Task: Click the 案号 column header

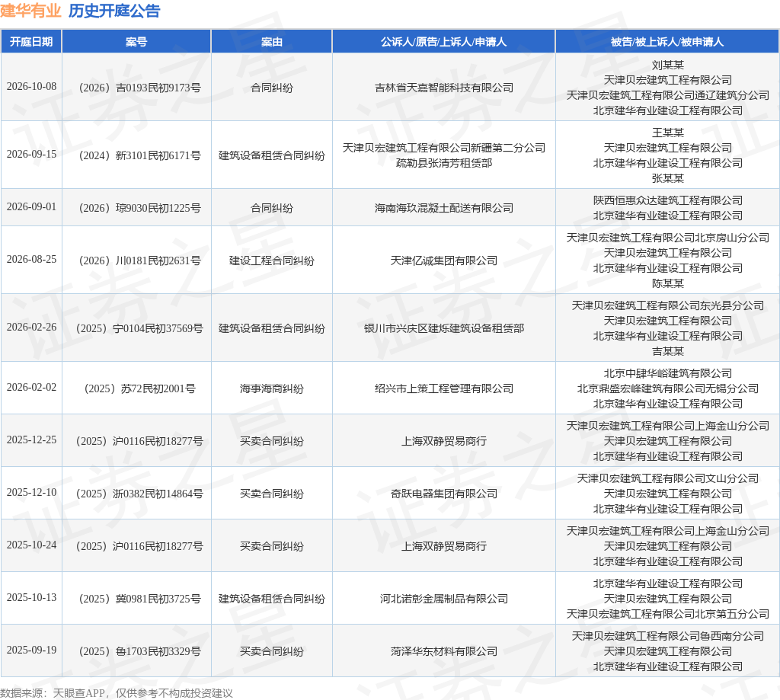Action: click(136, 42)
